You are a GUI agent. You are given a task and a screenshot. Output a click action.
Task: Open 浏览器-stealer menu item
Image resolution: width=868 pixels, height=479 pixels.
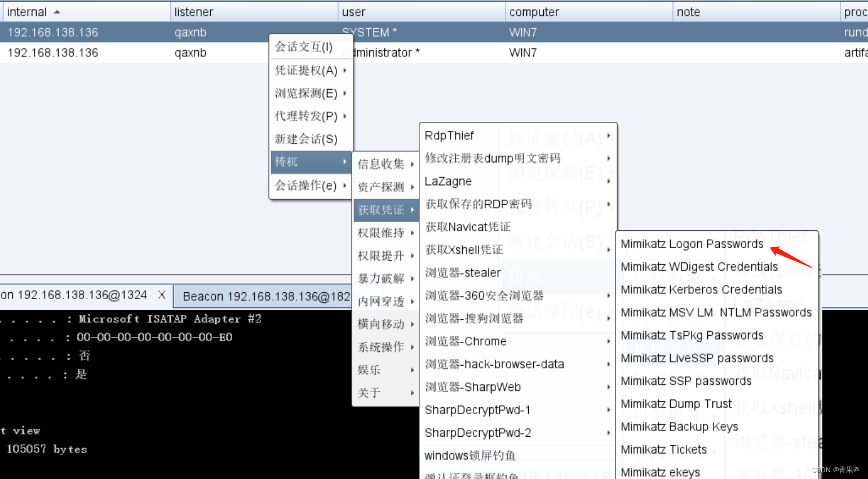[x=518, y=273]
